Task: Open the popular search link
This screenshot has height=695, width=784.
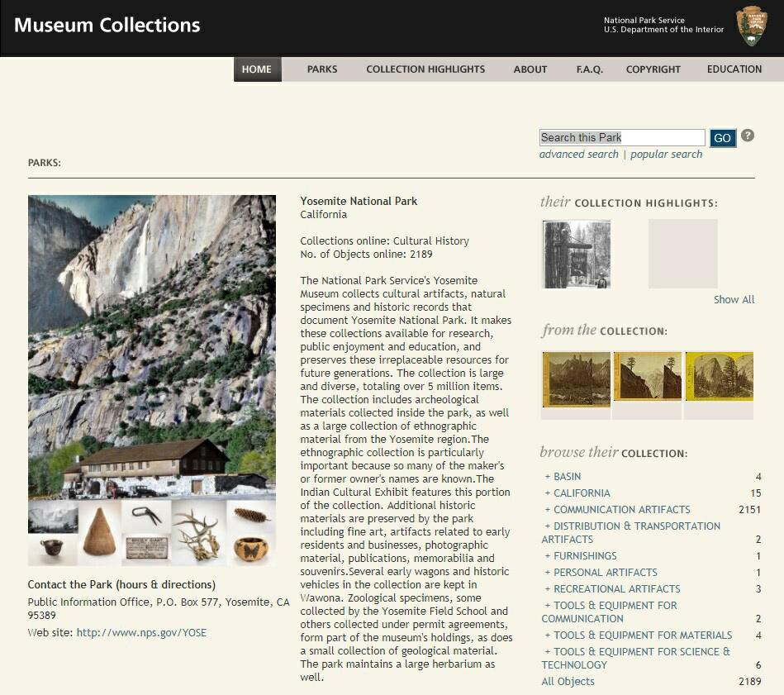Action: tap(666, 155)
